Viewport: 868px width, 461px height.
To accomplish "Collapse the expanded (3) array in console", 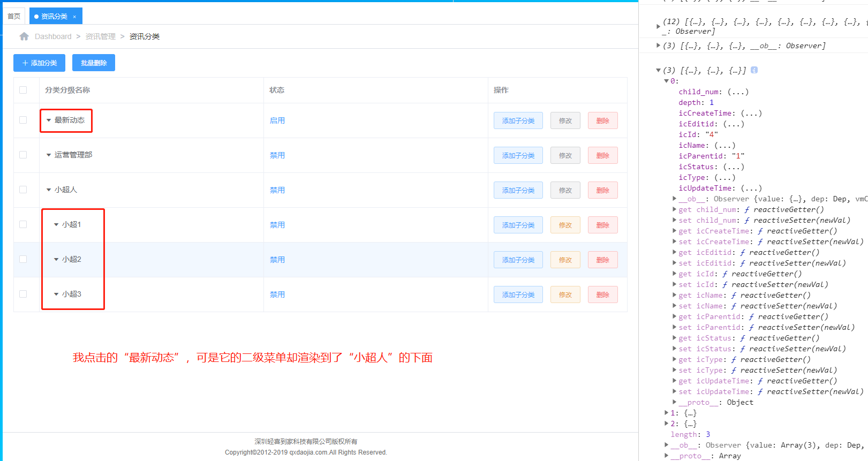I will coord(658,70).
